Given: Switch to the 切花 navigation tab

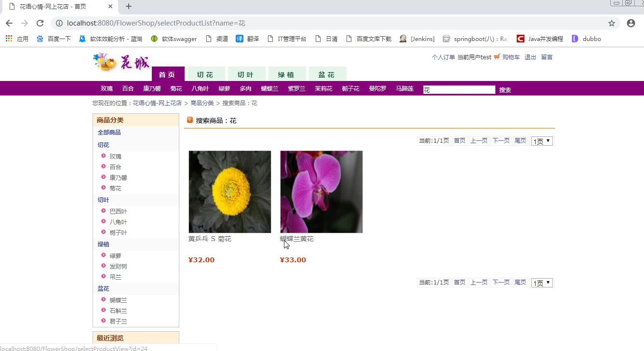Looking at the screenshot, I should point(205,74).
